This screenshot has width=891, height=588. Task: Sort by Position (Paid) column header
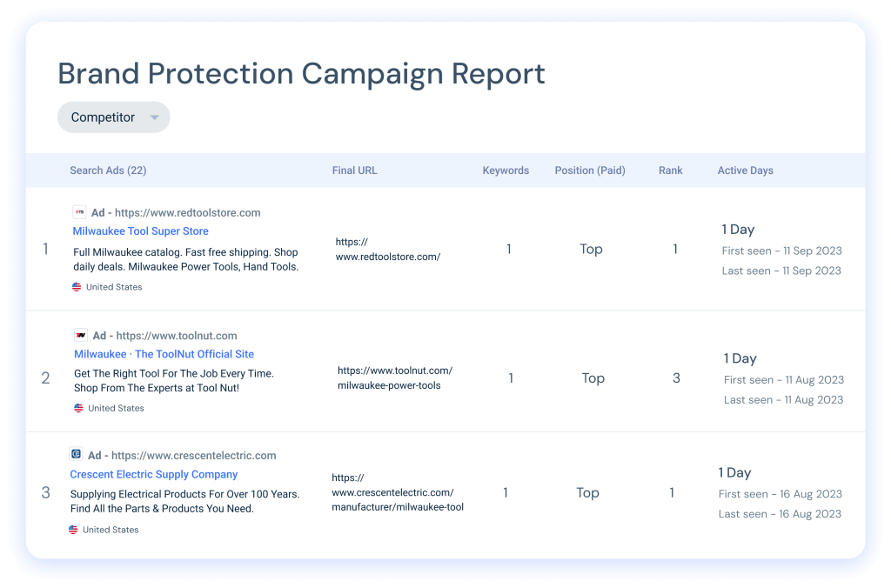click(x=590, y=170)
